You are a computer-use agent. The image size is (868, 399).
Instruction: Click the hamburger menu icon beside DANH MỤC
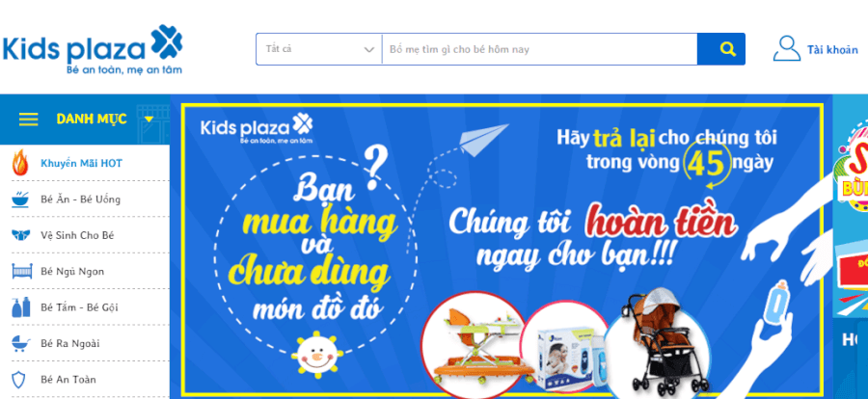(28, 119)
